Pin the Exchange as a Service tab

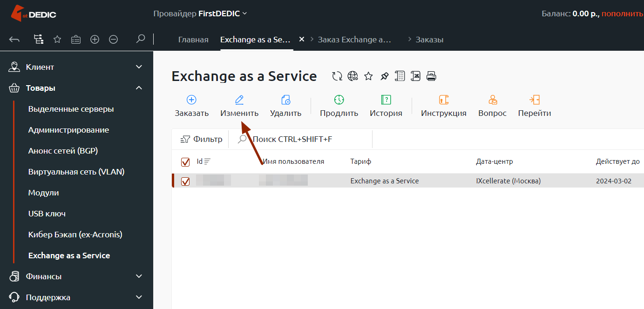tap(384, 76)
